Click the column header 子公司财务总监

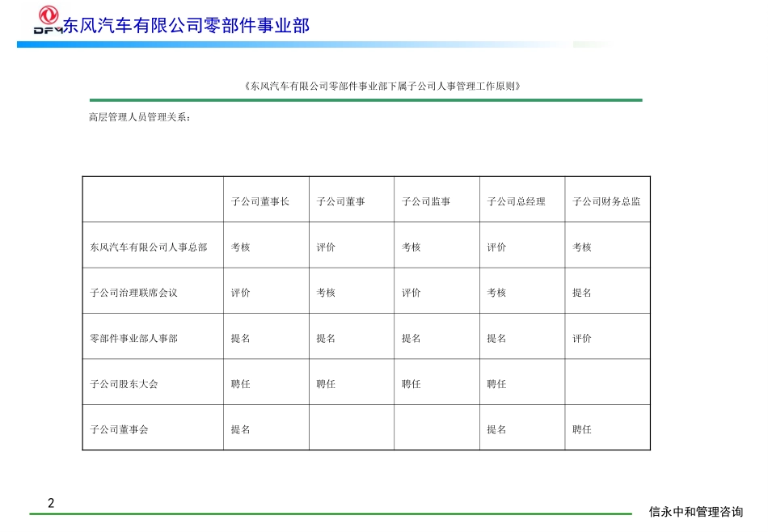(x=606, y=201)
